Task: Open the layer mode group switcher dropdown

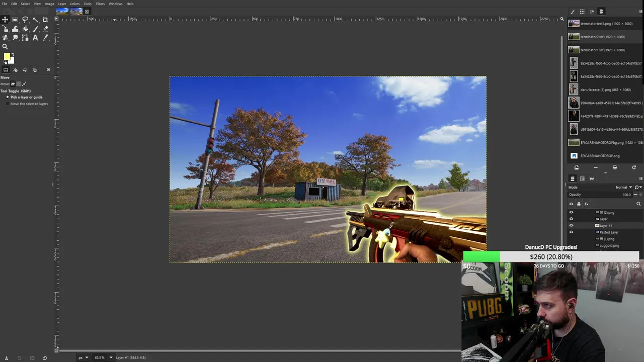Action: [x=638, y=187]
